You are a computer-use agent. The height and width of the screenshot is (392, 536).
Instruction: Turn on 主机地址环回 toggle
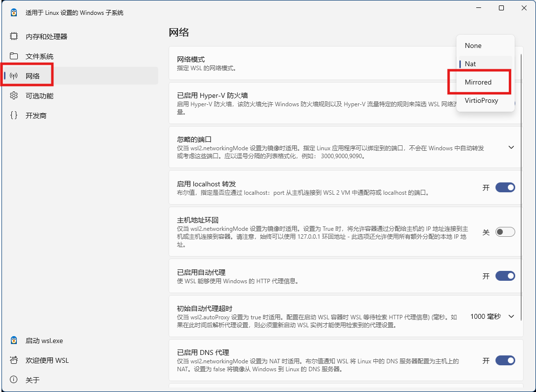(505, 232)
